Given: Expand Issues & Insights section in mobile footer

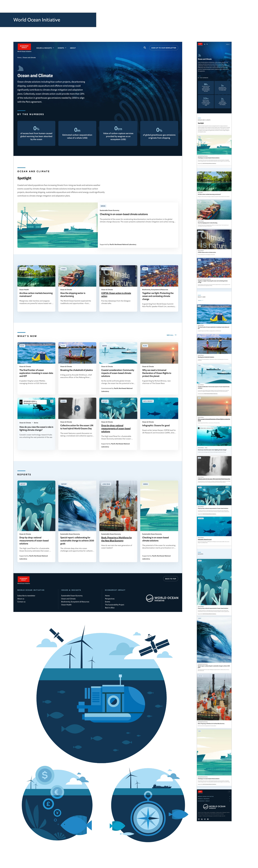Looking at the screenshot, I should pyautogui.click(x=214, y=799).
